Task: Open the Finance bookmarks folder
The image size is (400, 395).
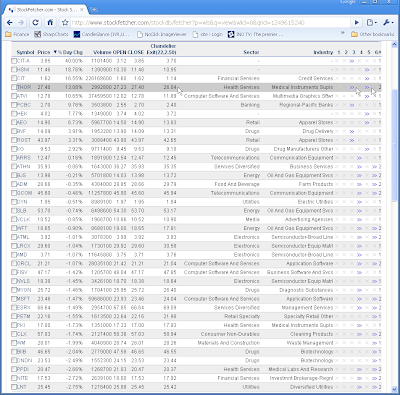Action: [x=17, y=34]
